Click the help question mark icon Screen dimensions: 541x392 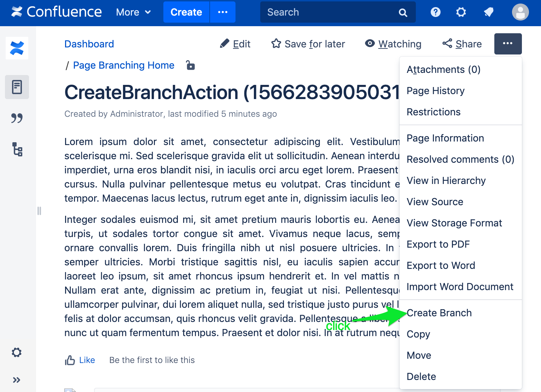[436, 12]
